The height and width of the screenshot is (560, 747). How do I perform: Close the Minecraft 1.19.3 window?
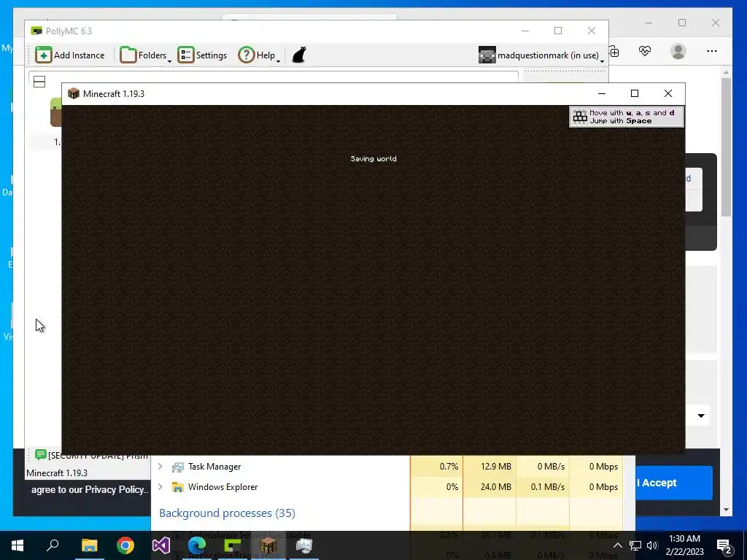pyautogui.click(x=668, y=93)
